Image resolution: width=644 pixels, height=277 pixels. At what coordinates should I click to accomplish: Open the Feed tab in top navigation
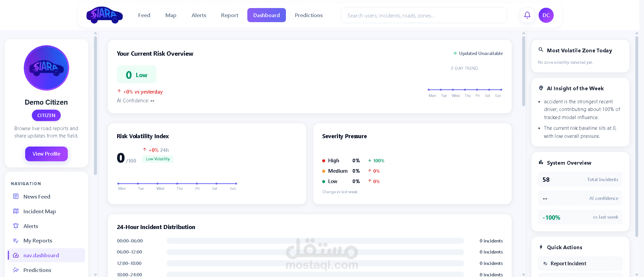coord(144,15)
